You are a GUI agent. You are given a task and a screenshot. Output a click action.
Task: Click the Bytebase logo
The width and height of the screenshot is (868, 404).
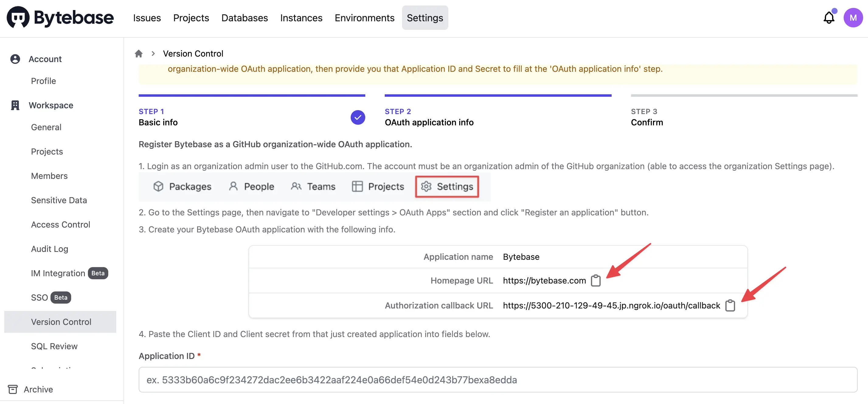pyautogui.click(x=60, y=18)
